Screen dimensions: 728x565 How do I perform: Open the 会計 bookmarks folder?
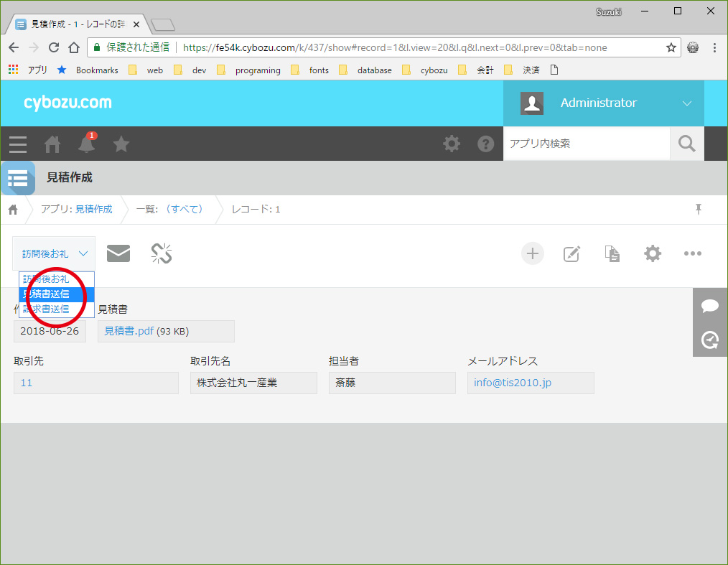pos(476,70)
